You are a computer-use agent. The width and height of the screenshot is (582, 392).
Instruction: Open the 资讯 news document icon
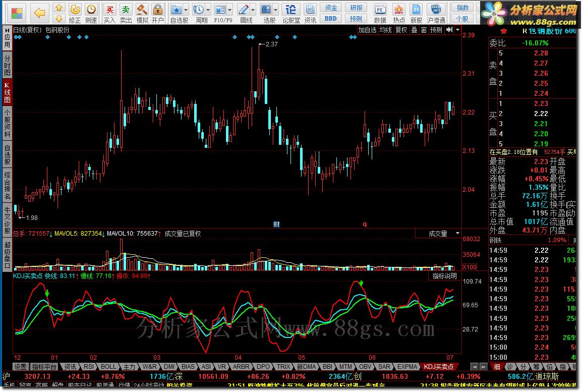click(310, 13)
